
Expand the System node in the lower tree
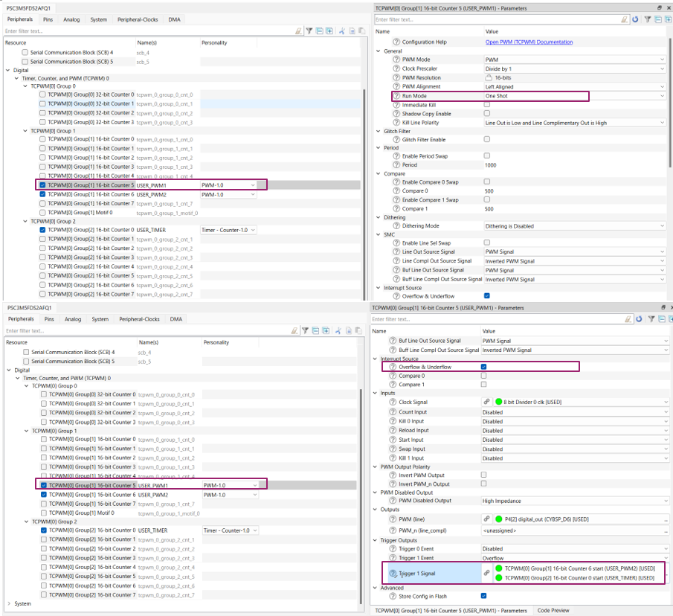click(x=9, y=603)
